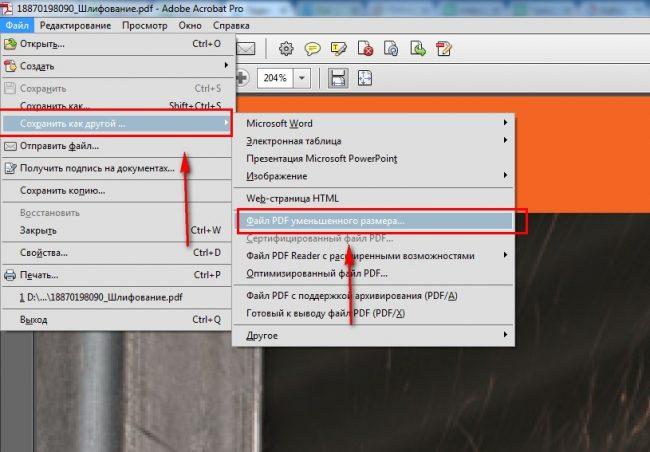Open the Просмотр menu
The image size is (650, 452).
coord(145,26)
